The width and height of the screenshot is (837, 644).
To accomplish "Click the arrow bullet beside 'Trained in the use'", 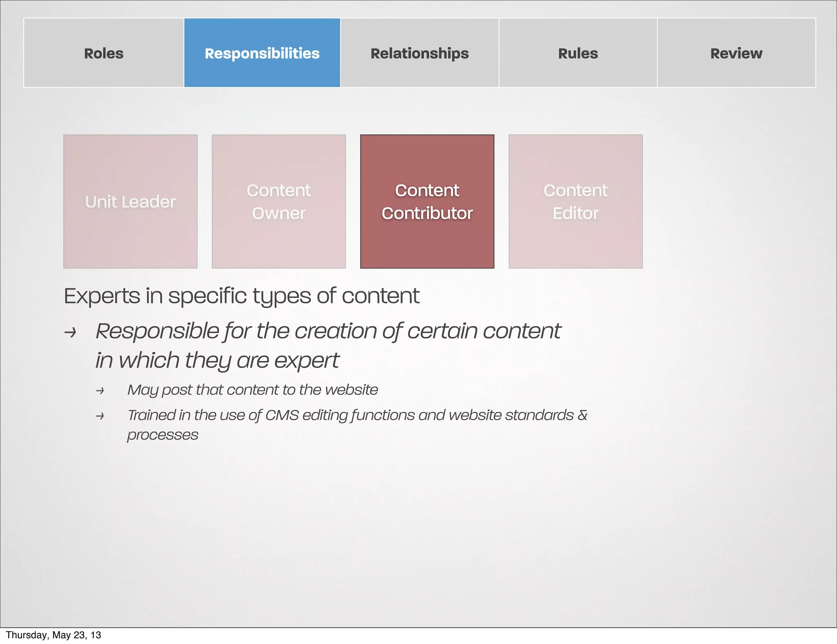I will coord(100,416).
